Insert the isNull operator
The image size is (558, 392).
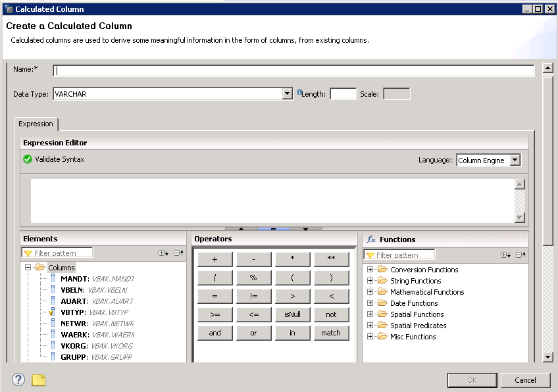coord(293,315)
